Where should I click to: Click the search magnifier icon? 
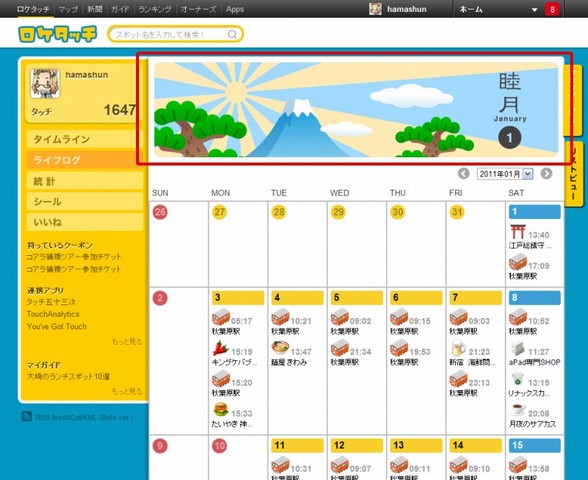[x=232, y=34]
